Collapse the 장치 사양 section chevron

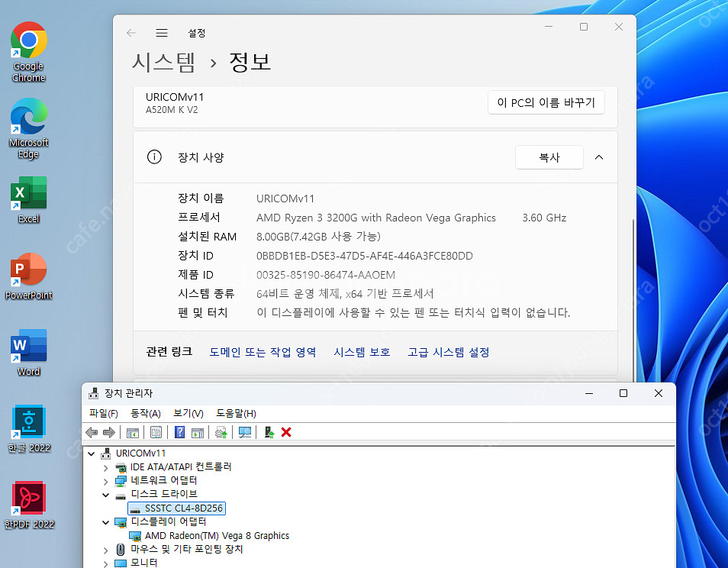[x=598, y=157]
